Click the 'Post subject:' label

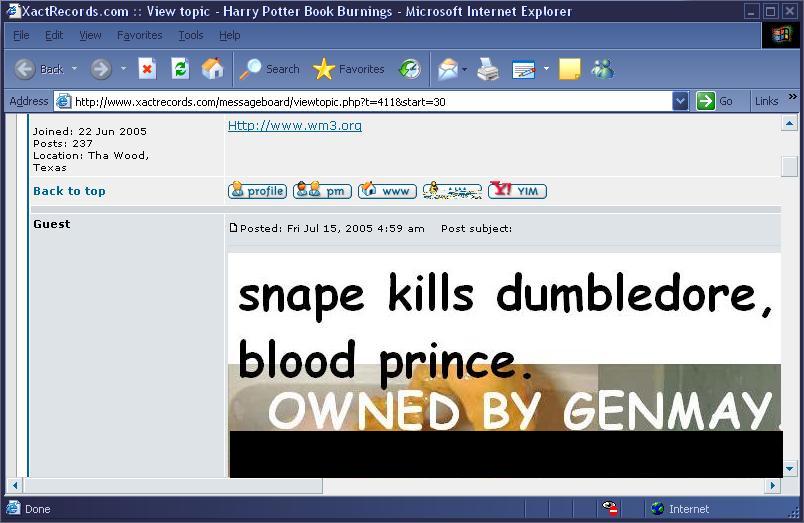pos(476,229)
